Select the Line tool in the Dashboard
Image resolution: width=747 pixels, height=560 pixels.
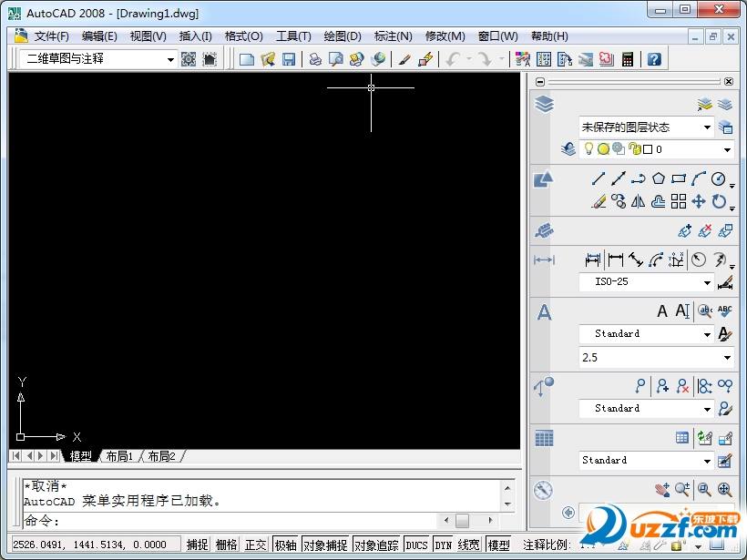click(x=598, y=178)
